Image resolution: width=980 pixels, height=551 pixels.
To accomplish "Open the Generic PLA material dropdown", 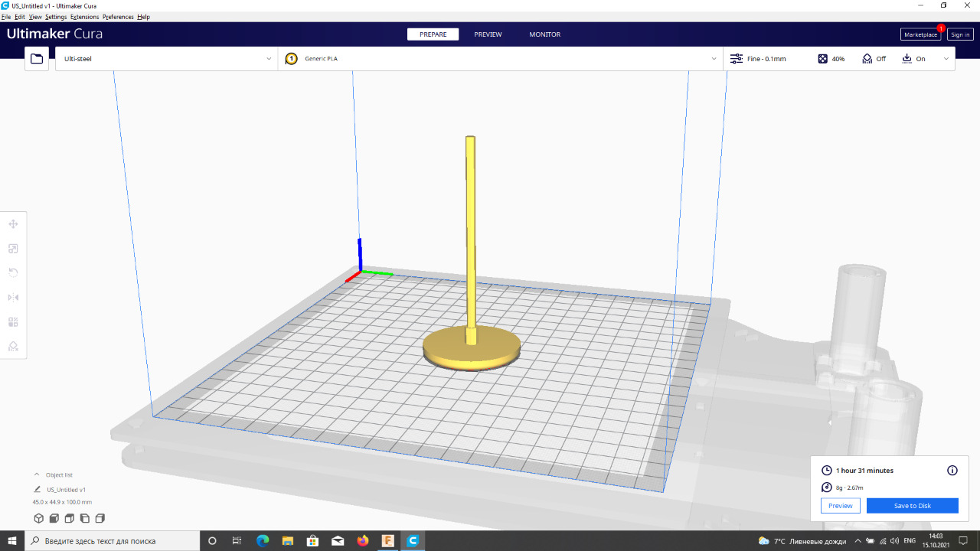I will 501,59.
